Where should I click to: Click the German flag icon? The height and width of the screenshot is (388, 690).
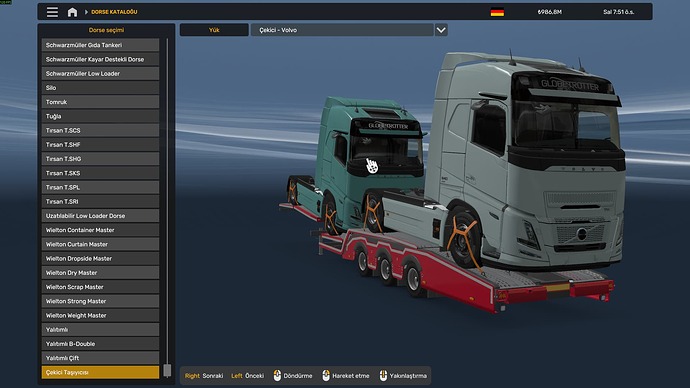pyautogui.click(x=497, y=12)
